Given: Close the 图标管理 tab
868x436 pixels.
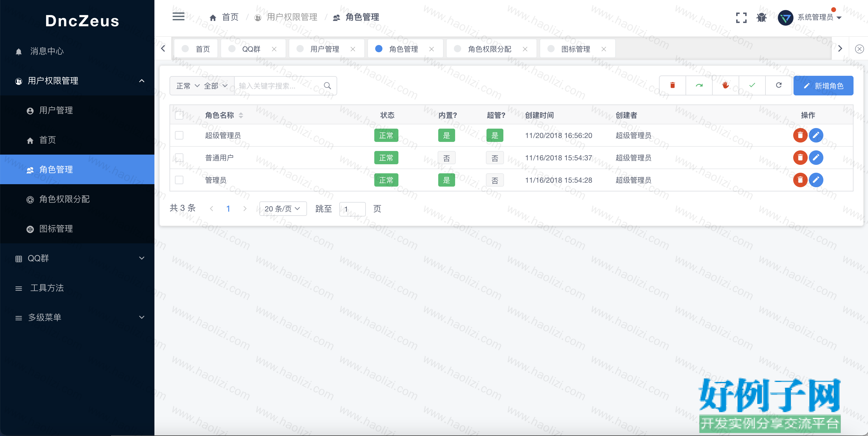Looking at the screenshot, I should (x=603, y=49).
